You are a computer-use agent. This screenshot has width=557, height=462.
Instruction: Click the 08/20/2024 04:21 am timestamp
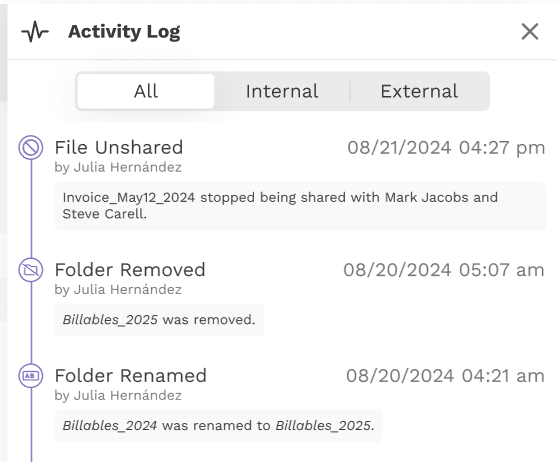coord(445,376)
